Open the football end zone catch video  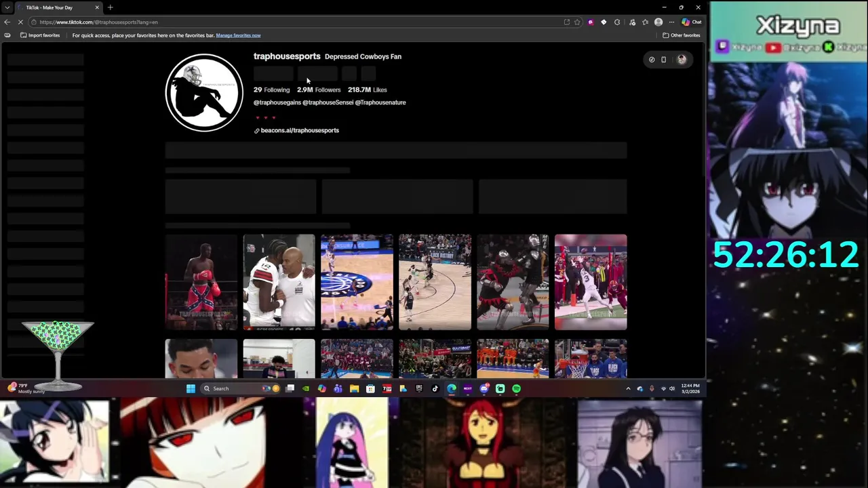click(x=591, y=282)
